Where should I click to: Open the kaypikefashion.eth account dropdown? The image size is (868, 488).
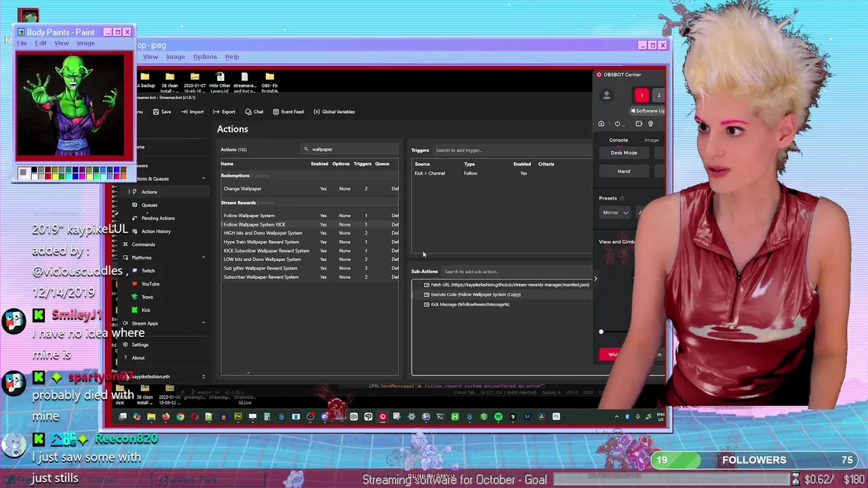tap(203, 376)
